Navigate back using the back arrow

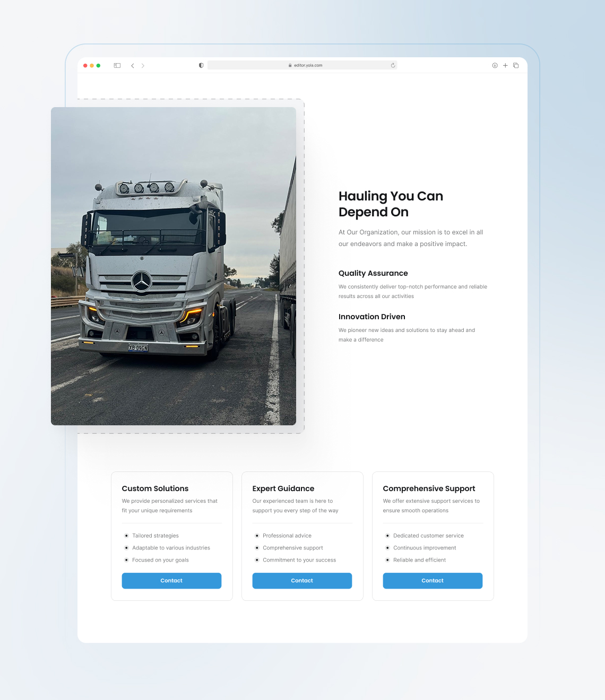(x=133, y=65)
